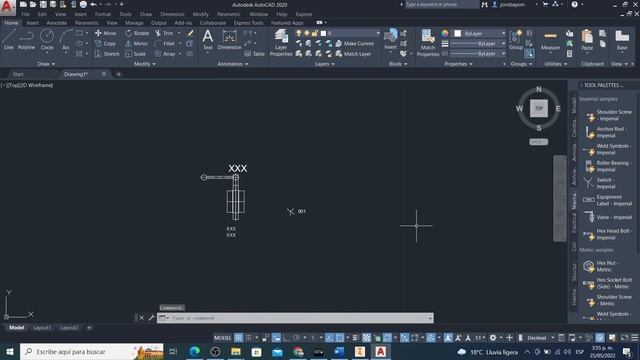Expand the Annotation panel
This screenshot has height=360, width=640.
pyautogui.click(x=233, y=64)
